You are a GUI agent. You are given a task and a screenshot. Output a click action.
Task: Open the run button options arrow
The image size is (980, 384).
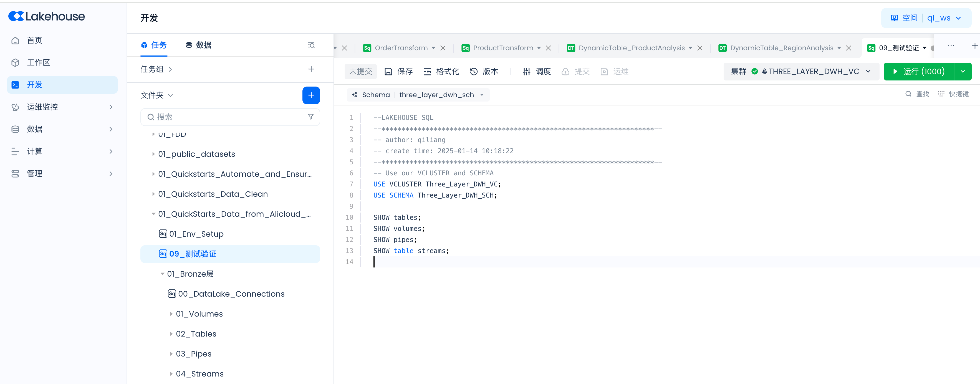coord(963,72)
